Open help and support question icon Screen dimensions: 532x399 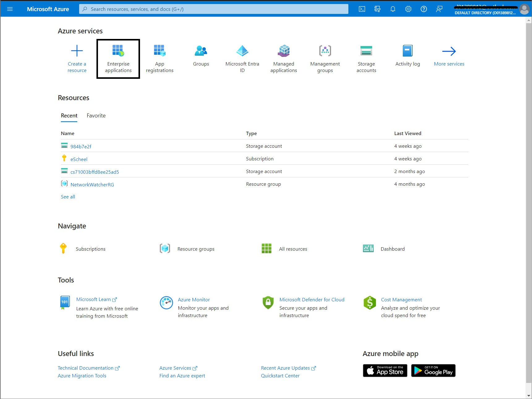click(x=423, y=9)
